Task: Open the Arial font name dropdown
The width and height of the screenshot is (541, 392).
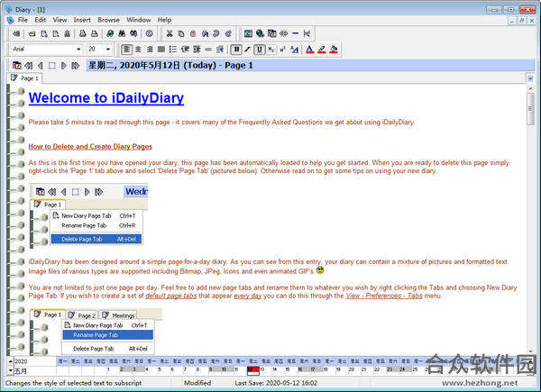Action: [x=79, y=50]
